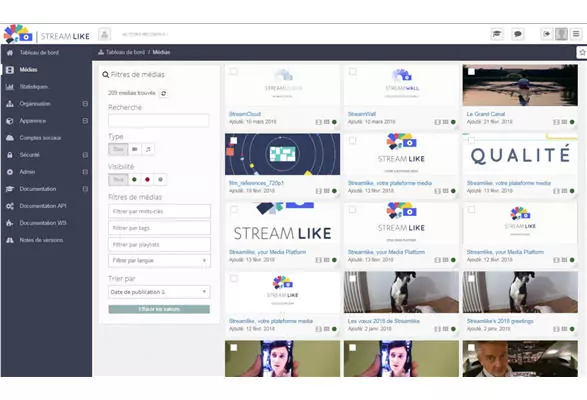Open the Filtrer par langue dropdown

pos(159,260)
